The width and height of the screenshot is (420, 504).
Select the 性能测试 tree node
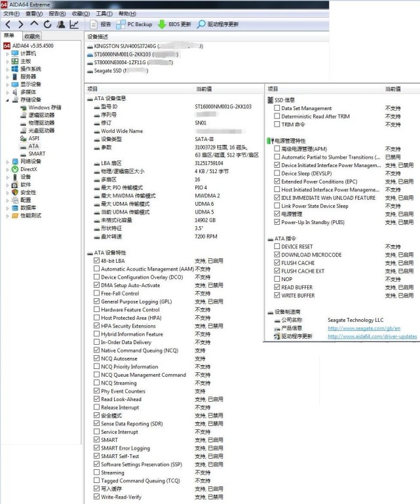tap(26, 216)
